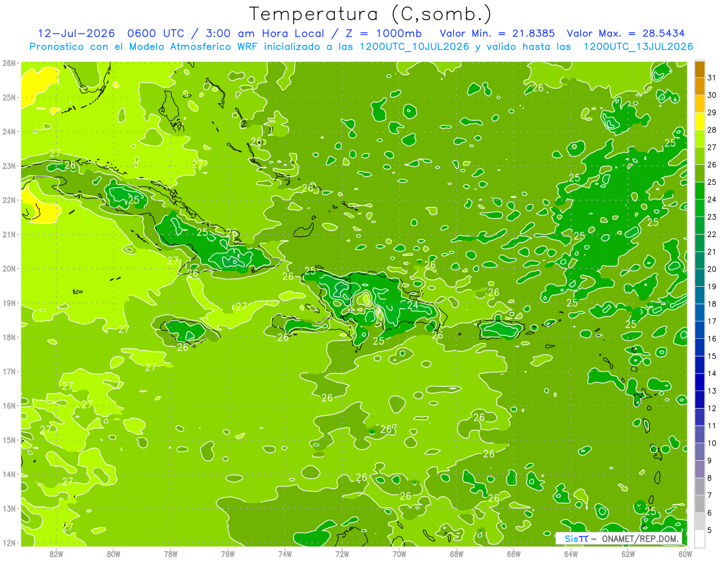Click the "1200UTC_13JUL2026" valid-until time

point(638,46)
